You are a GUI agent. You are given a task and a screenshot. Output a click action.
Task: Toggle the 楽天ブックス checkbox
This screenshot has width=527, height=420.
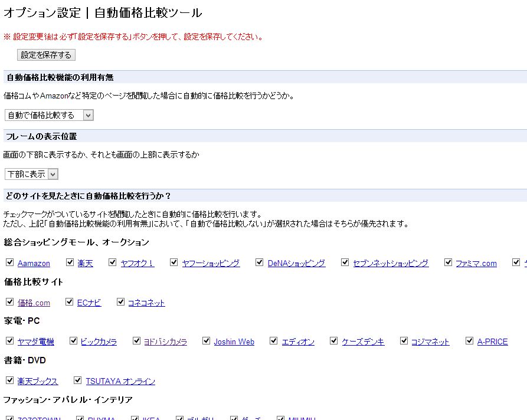click(10, 380)
